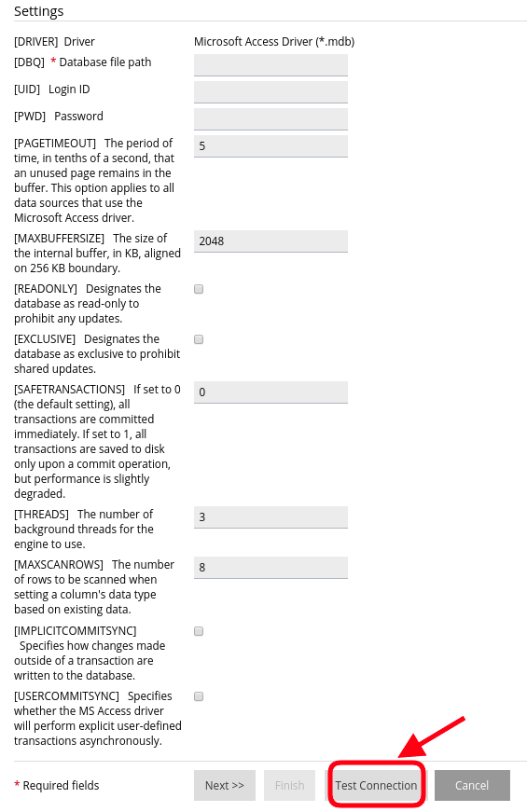Run Test Connection
The width and height of the screenshot is (527, 812).
[376, 785]
